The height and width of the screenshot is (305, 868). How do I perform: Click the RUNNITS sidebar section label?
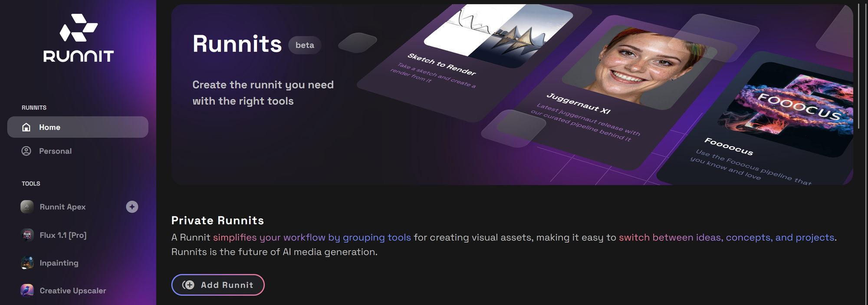(34, 108)
